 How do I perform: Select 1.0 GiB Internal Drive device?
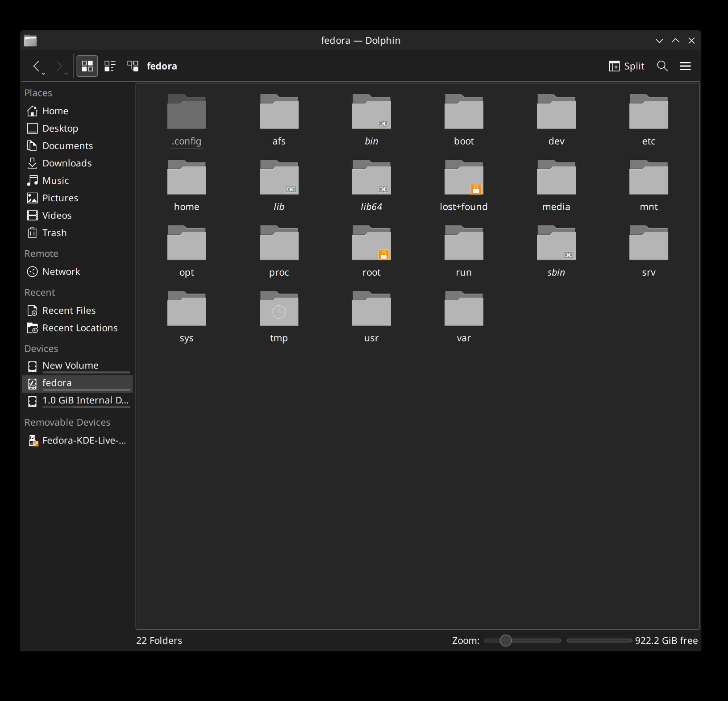coord(77,401)
